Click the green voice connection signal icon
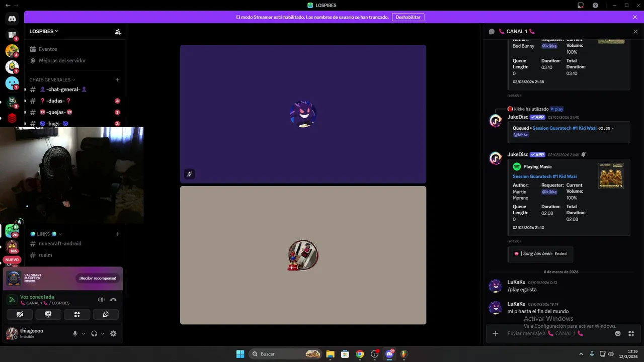This screenshot has width=644, height=362. tap(12, 300)
